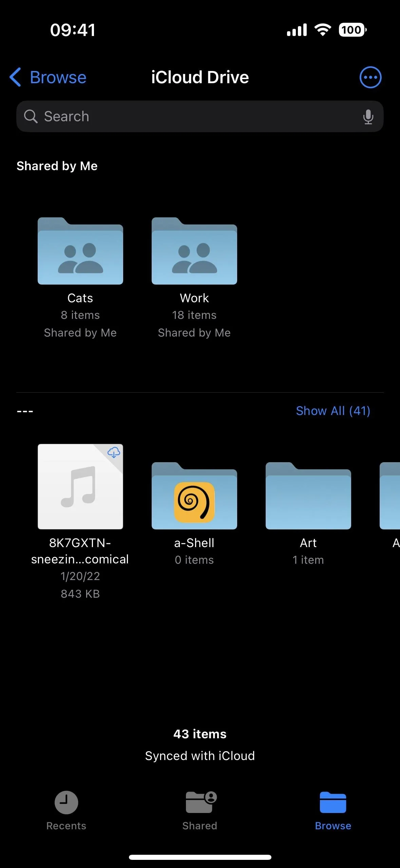Tap the Wi-Fi status icon
The height and width of the screenshot is (868, 400).
point(323,30)
